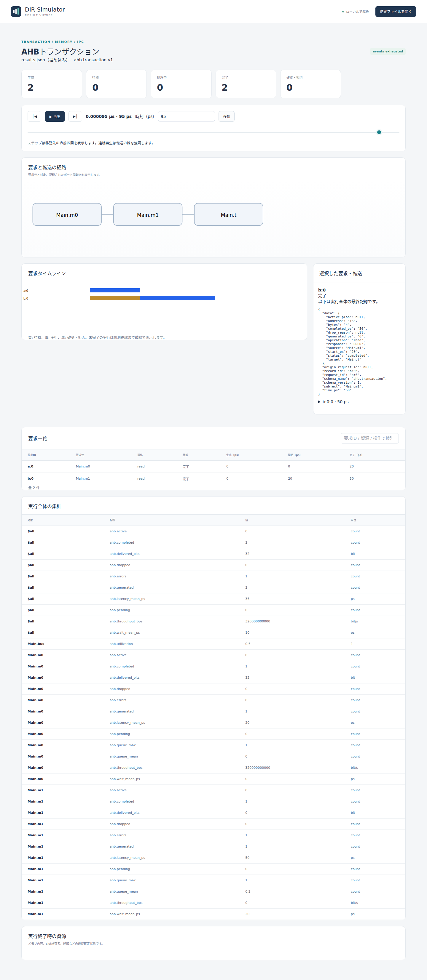Click the Main.m0 ahb.throughput_bps row
The width and height of the screenshot is (427, 980).
[x=213, y=768]
